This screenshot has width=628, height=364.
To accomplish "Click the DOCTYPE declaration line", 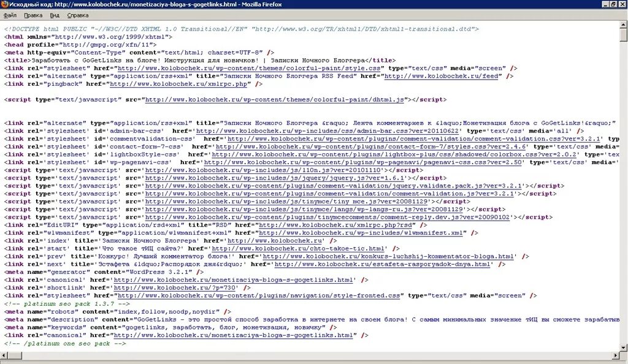I will 242,29.
